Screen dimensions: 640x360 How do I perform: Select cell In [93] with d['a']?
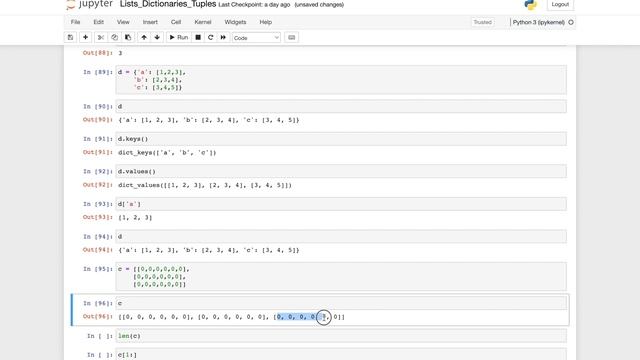341,204
